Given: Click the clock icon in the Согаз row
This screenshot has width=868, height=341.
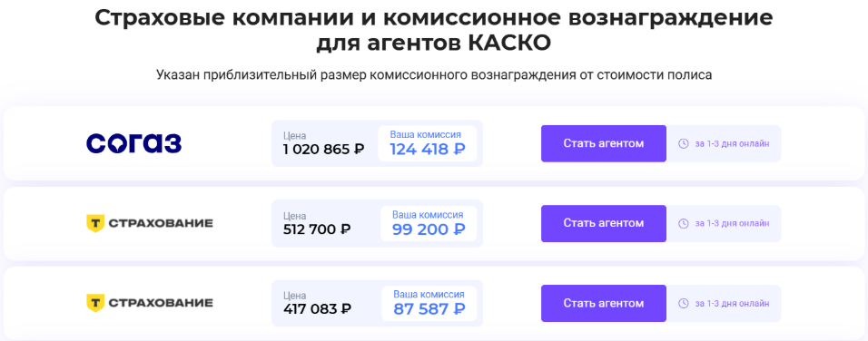Looking at the screenshot, I should click(684, 143).
